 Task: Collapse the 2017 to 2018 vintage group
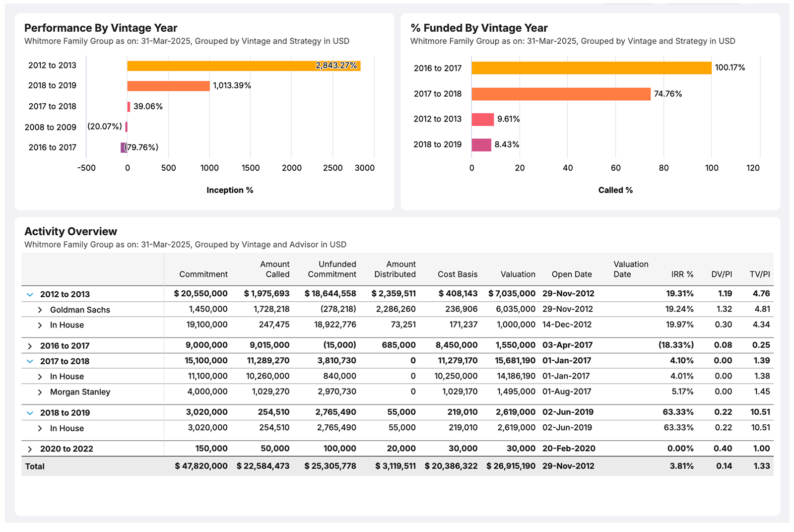point(30,361)
